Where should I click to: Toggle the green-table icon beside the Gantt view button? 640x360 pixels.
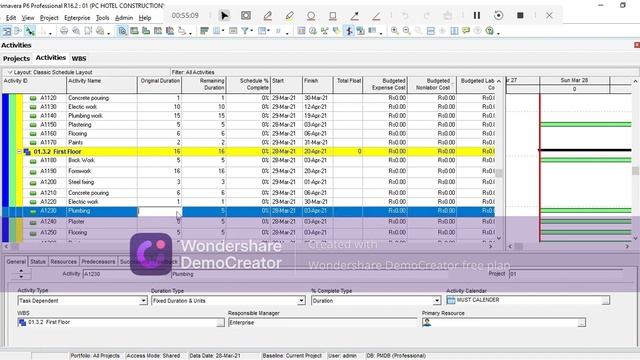click(x=134, y=31)
